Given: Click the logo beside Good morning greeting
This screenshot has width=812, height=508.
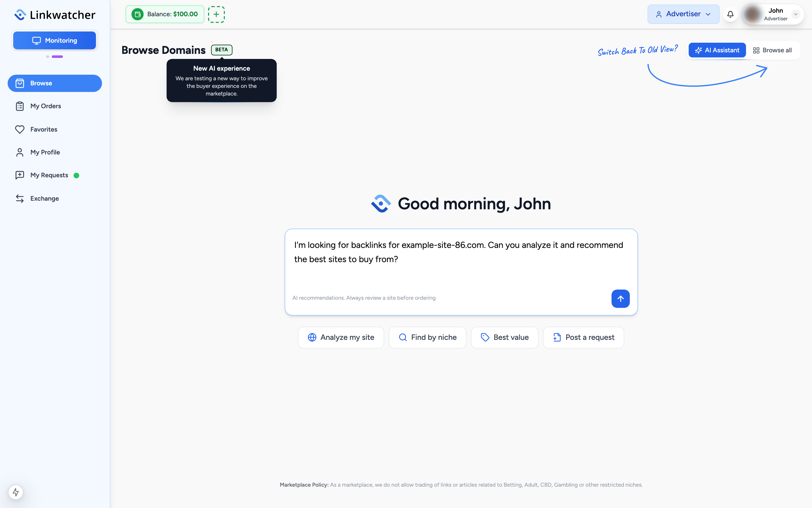Looking at the screenshot, I should (381, 204).
